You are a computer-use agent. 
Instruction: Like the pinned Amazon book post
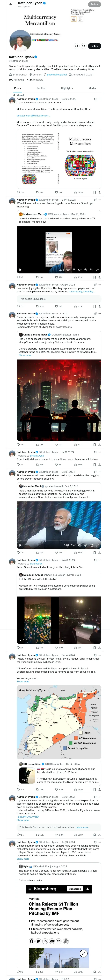tap(57, 193)
